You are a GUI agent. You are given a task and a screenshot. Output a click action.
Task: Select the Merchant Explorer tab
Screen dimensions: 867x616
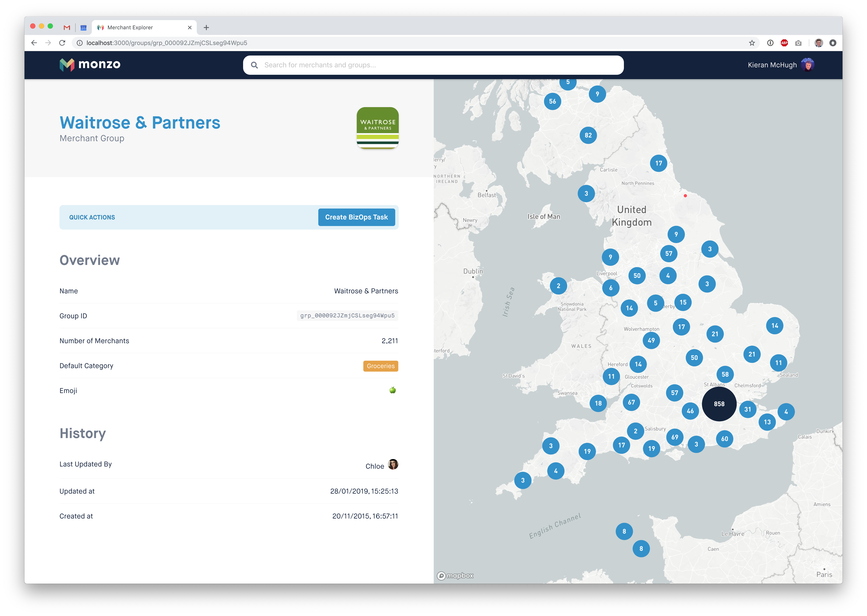[144, 27]
